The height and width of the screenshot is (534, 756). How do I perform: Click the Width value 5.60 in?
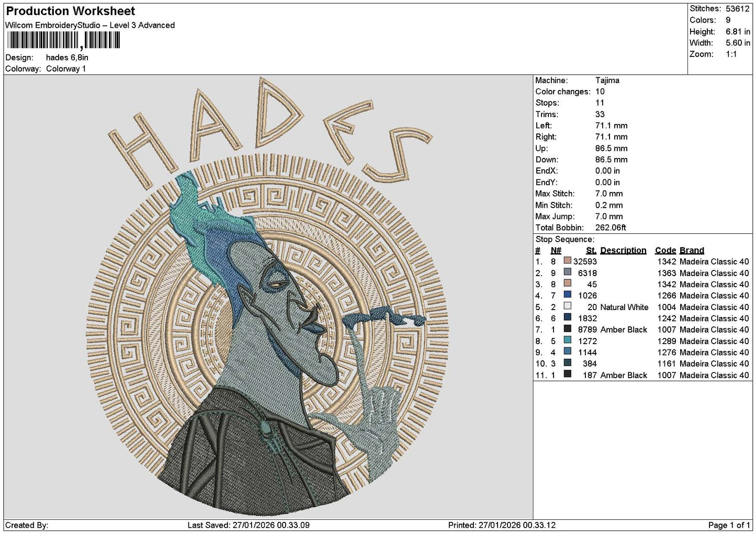pos(738,43)
